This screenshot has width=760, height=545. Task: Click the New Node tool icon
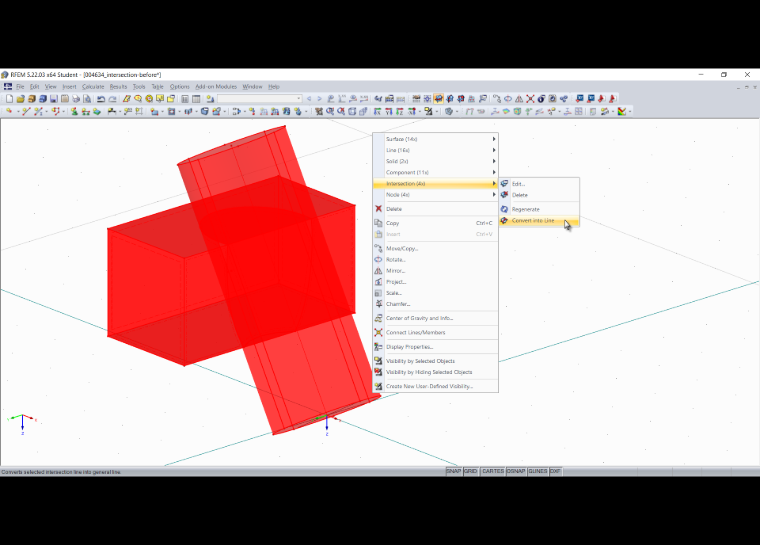[9, 112]
